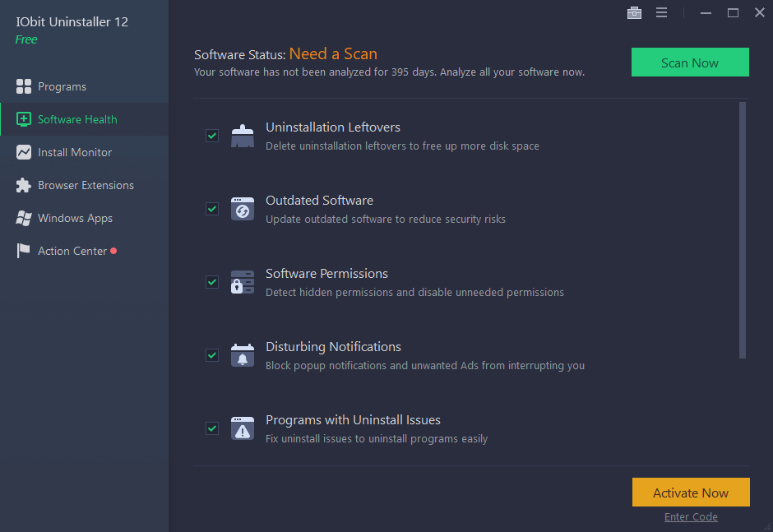
Task: Uncheck Disturbing Notifications option
Action: point(211,354)
